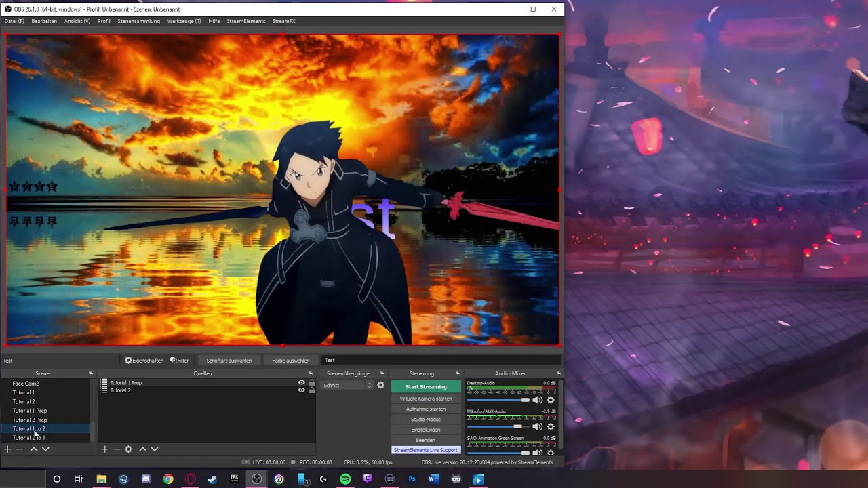
Task: Mute Mikrofon/AUX-Audio with the speaker icon
Action: pyautogui.click(x=537, y=426)
